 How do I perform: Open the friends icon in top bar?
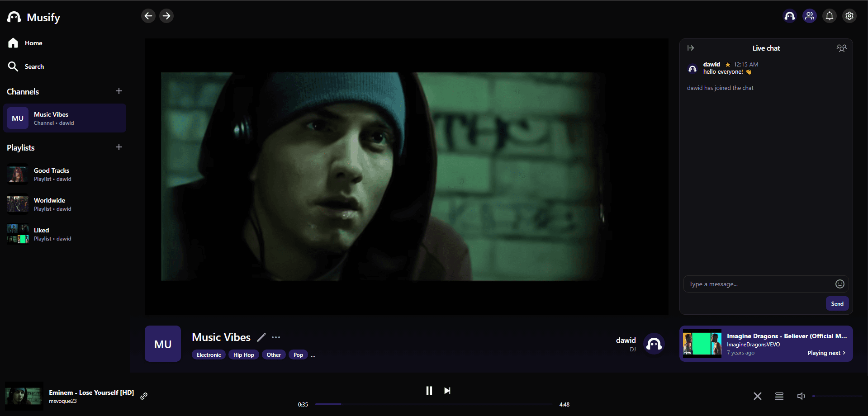click(x=810, y=16)
